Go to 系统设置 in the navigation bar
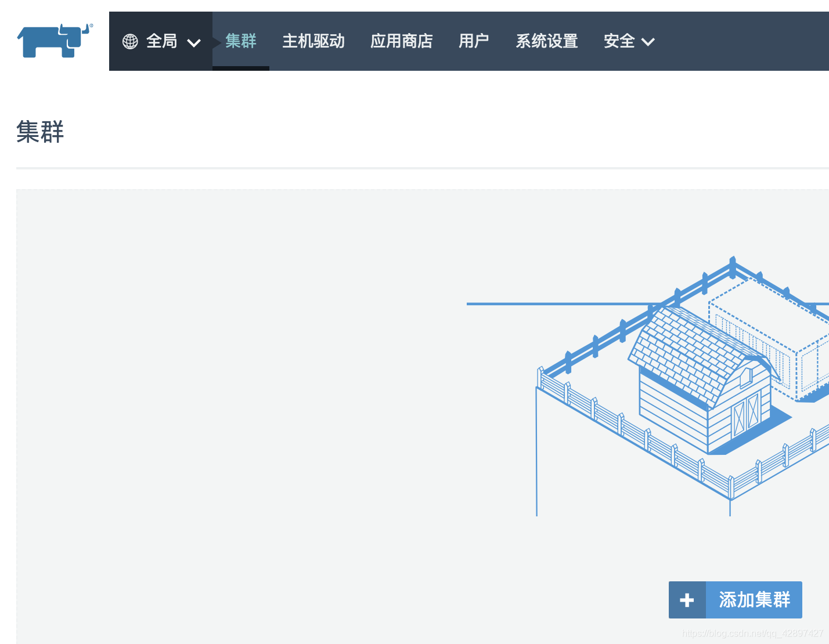829x644 pixels. [x=546, y=41]
